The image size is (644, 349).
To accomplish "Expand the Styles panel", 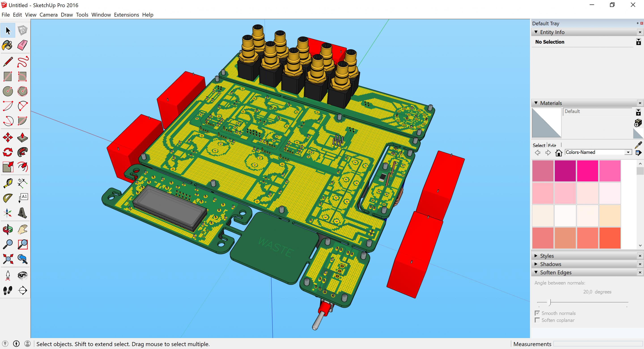I will (536, 256).
